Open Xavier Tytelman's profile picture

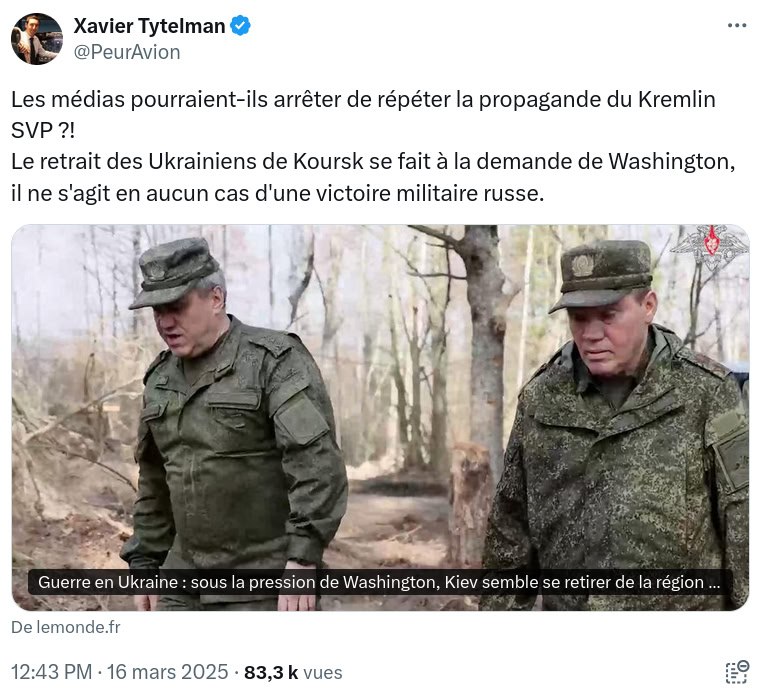(x=37, y=39)
